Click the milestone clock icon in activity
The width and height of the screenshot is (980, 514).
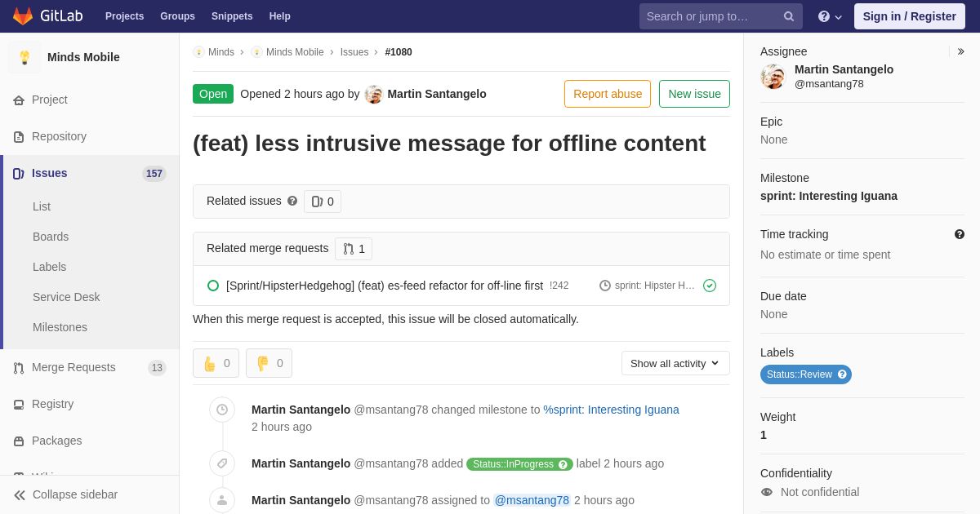(222, 410)
